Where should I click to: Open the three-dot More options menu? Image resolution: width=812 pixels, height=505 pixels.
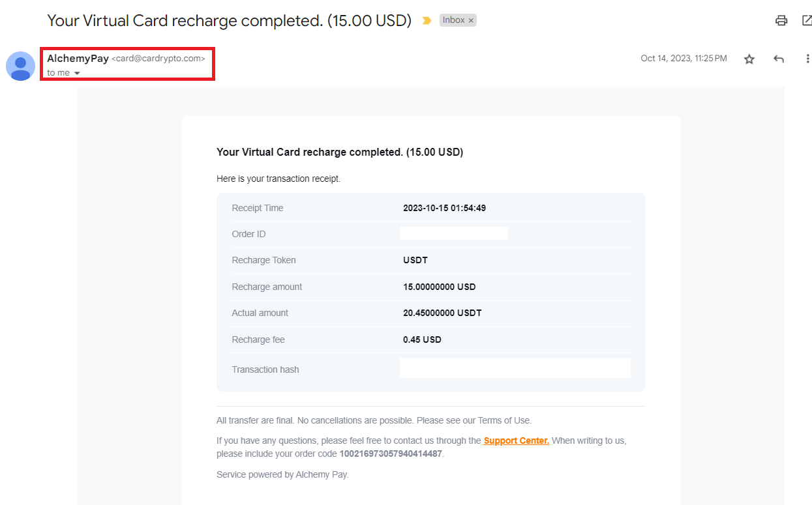tap(808, 59)
